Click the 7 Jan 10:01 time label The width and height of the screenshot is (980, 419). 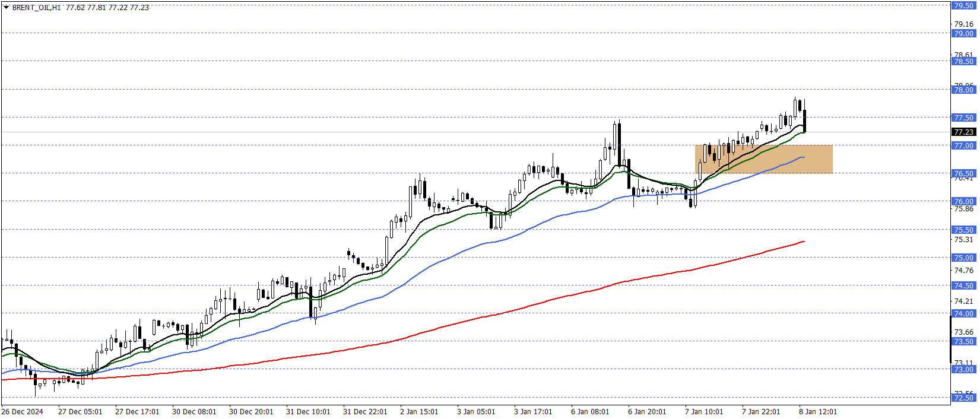click(704, 412)
